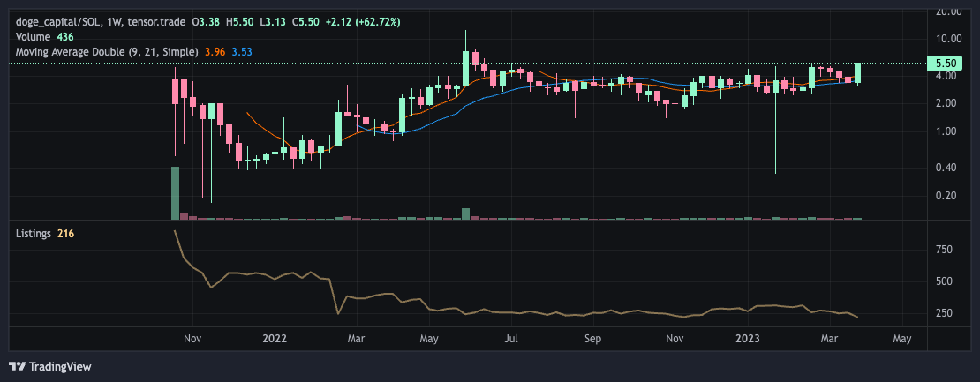Click the +2.12 (+62.72%) change text
980x382 pixels.
(x=363, y=22)
